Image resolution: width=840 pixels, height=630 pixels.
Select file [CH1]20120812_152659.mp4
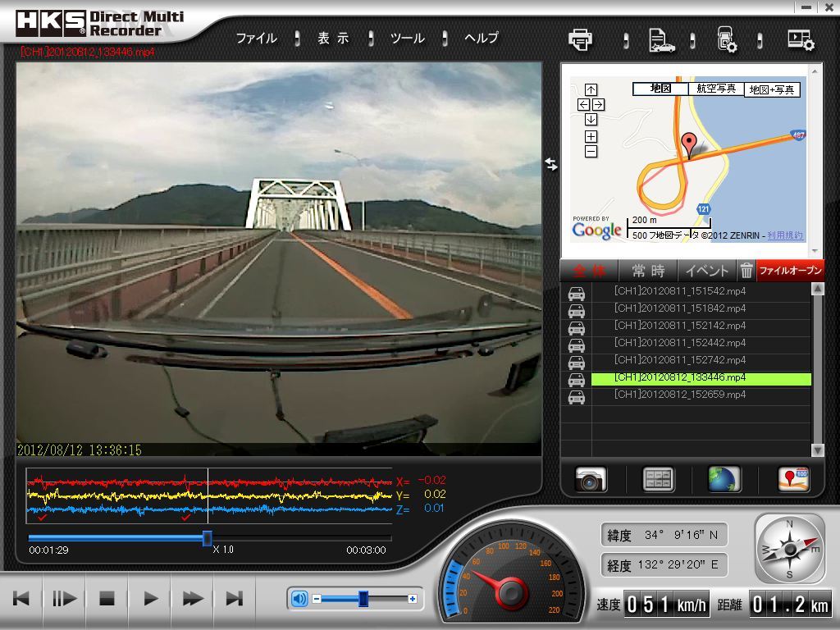tap(701, 395)
